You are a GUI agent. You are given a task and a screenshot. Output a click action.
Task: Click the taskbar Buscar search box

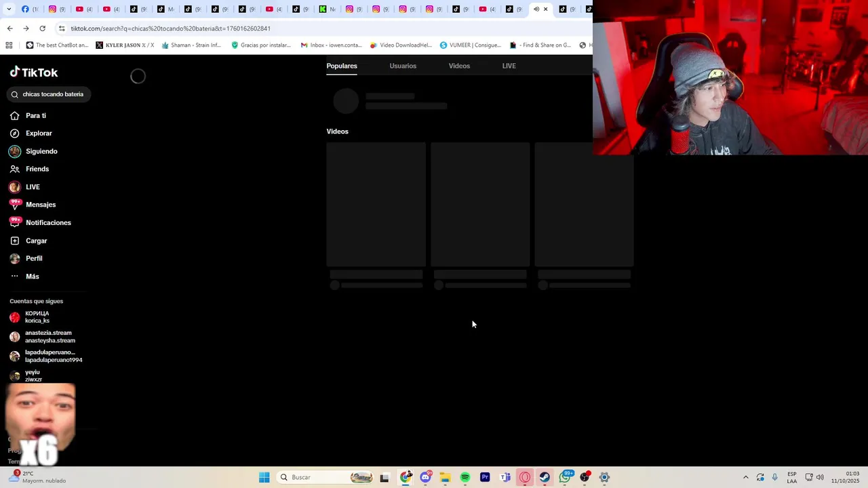pos(326,477)
